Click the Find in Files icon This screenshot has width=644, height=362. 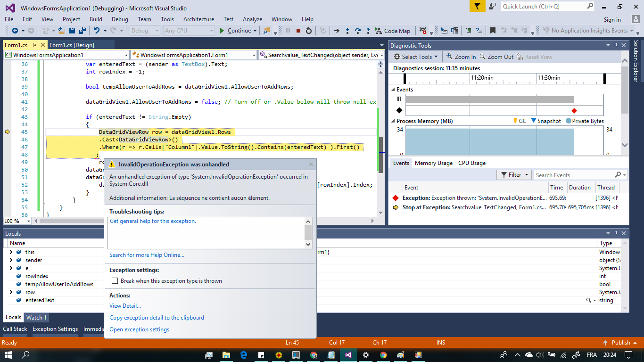pyautogui.click(x=267, y=31)
